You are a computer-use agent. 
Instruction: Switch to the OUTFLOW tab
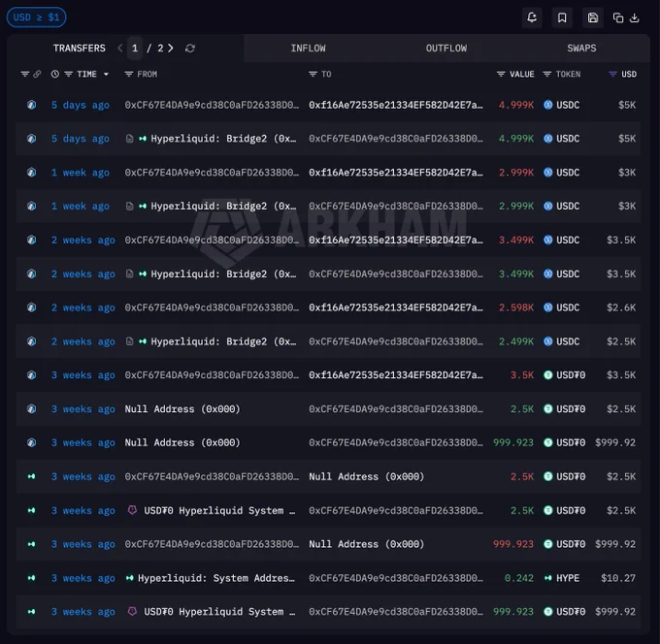[x=446, y=48]
